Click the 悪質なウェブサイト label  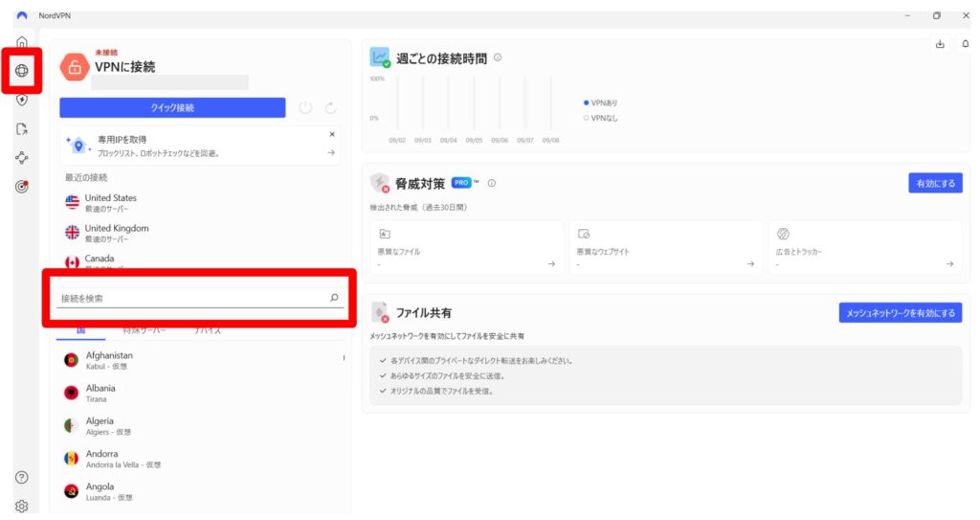tap(603, 252)
